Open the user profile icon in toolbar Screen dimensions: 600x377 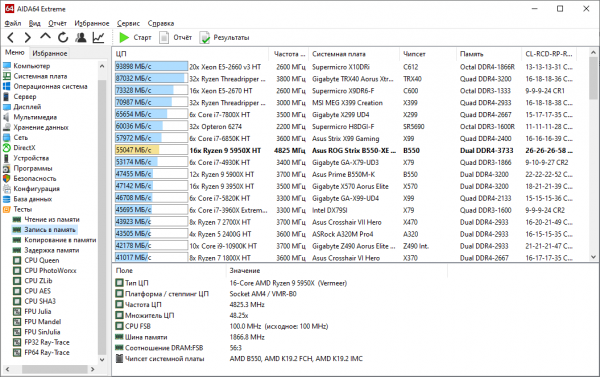point(81,38)
